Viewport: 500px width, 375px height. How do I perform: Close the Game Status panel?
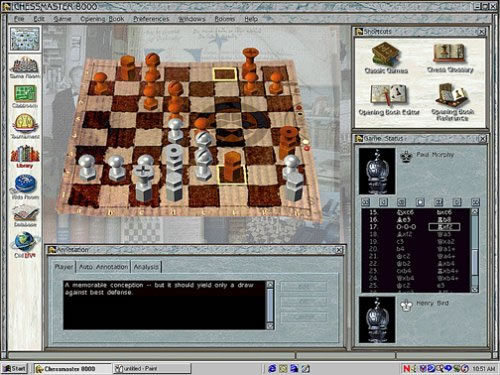pyautogui.click(x=483, y=139)
